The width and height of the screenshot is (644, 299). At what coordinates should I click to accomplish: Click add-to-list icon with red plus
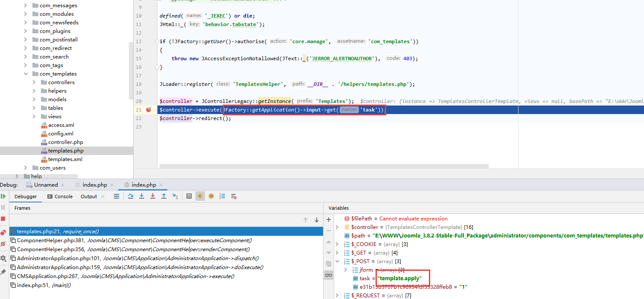tap(234, 196)
